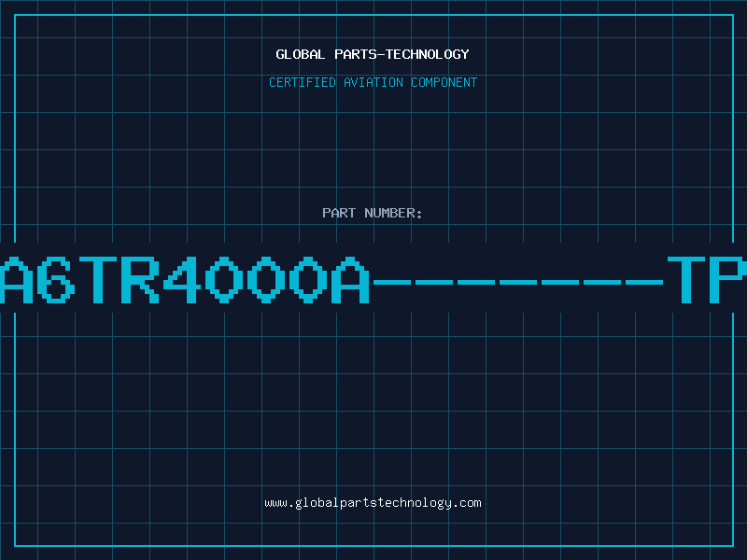Click the word GLOBAL in the header
The image size is (747, 560).
click(x=300, y=54)
